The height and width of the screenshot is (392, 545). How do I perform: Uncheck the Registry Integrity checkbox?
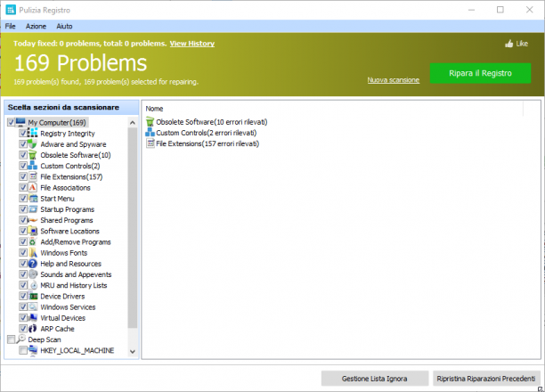pos(23,134)
